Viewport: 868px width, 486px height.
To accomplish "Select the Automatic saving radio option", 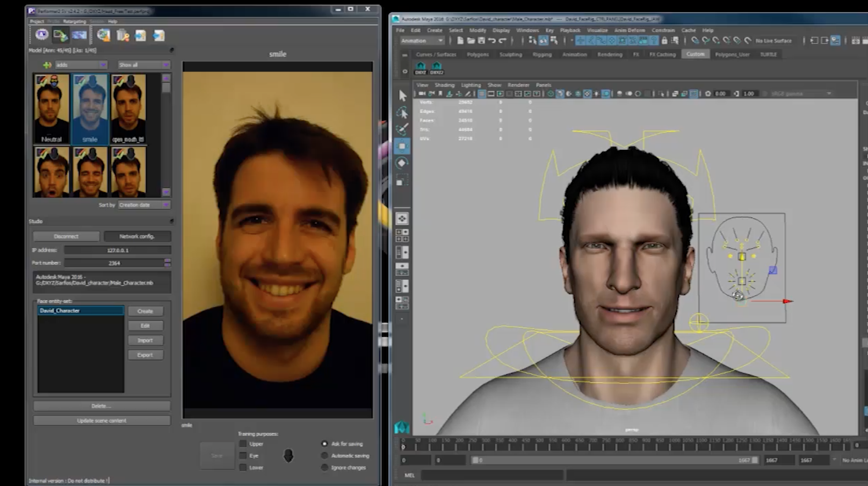I will (324, 455).
